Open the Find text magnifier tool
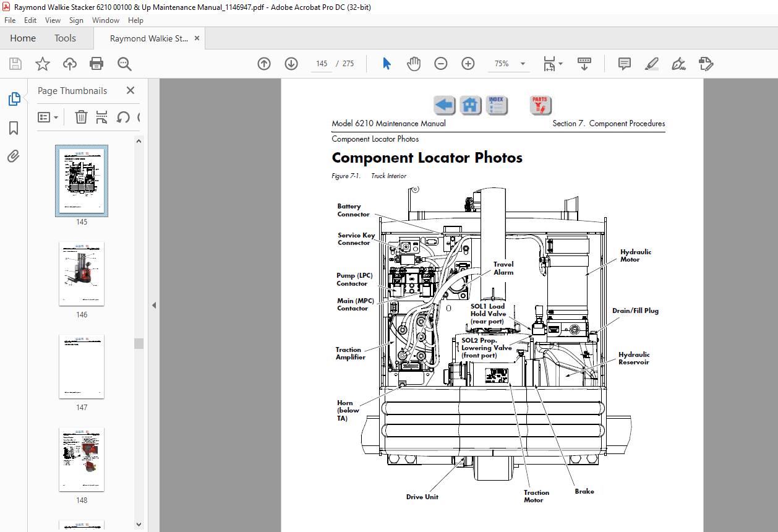The image size is (778, 532). 125,64
